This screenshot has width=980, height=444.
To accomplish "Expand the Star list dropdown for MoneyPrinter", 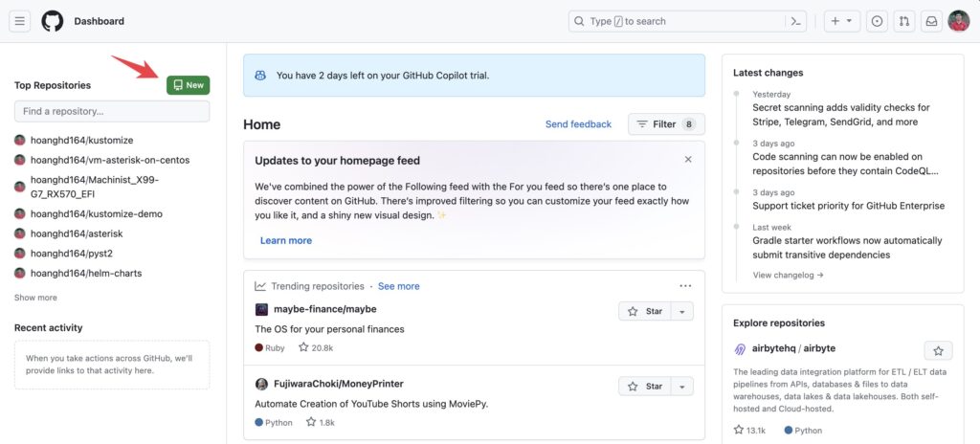I will (x=681, y=387).
